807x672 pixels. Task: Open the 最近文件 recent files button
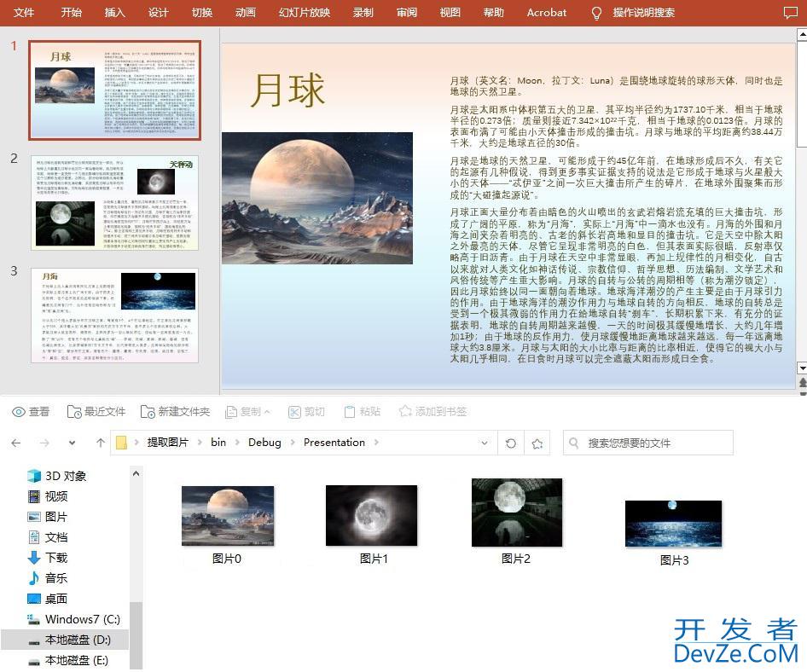click(x=96, y=412)
